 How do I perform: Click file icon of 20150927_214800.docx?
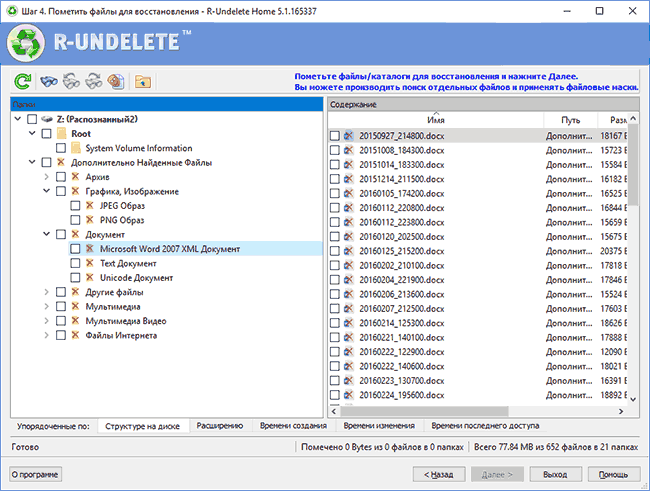tap(349, 136)
